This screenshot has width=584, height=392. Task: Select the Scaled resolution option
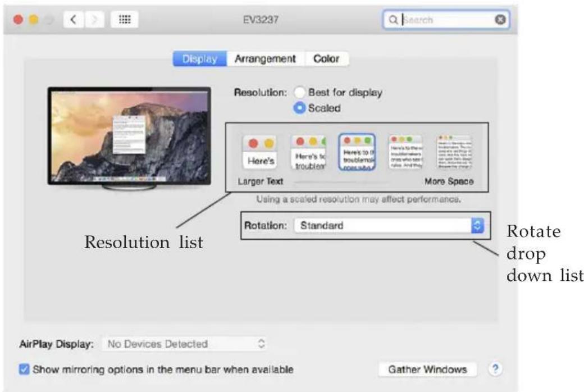[299, 108]
